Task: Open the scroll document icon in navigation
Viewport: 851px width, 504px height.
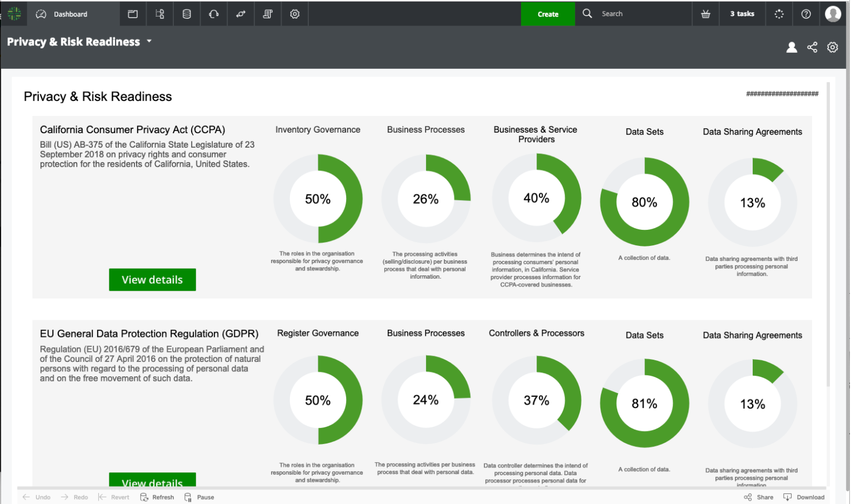Action: tap(268, 14)
